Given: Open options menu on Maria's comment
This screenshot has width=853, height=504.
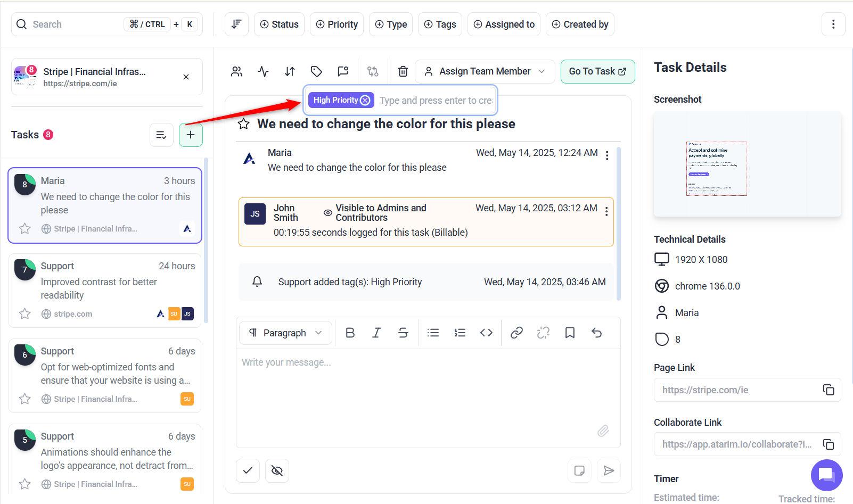Looking at the screenshot, I should (607, 155).
